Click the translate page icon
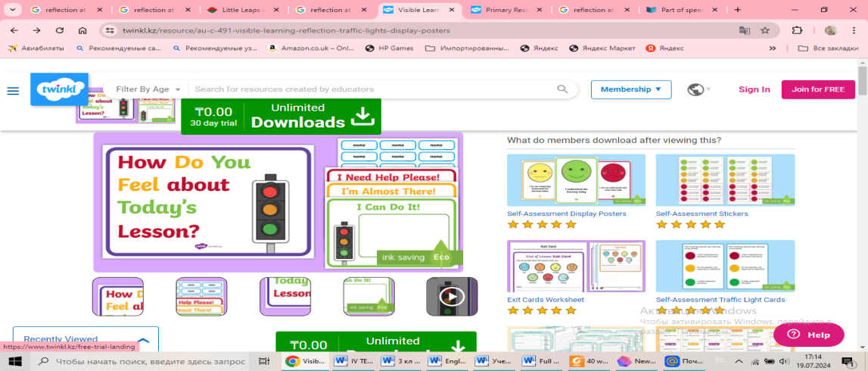 [745, 30]
